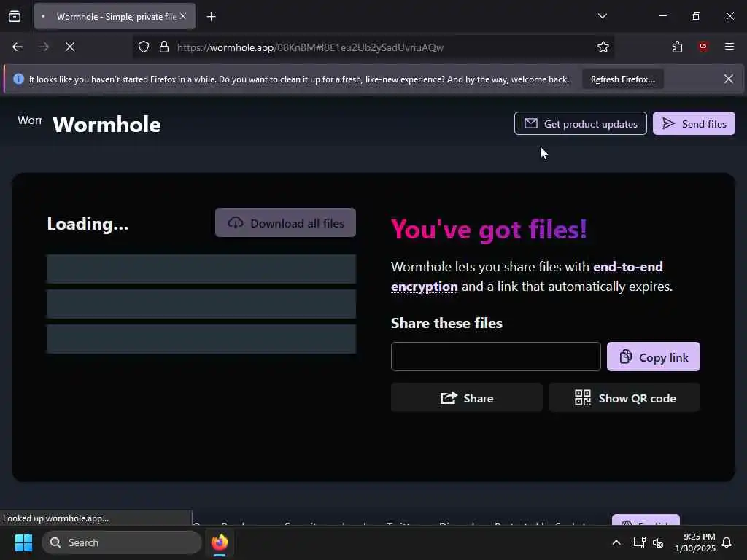Viewport: 747px width, 560px height.
Task: Click Get product updates button
Action: coord(580,124)
